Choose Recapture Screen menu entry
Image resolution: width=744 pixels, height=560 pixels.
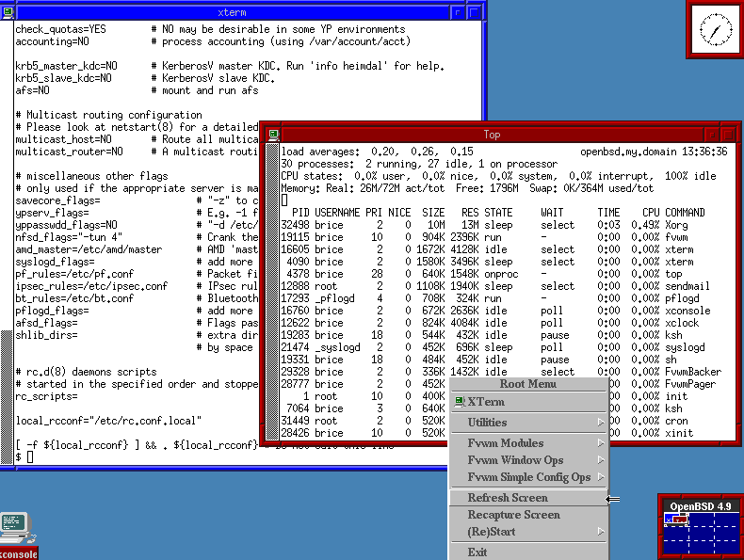point(513,515)
